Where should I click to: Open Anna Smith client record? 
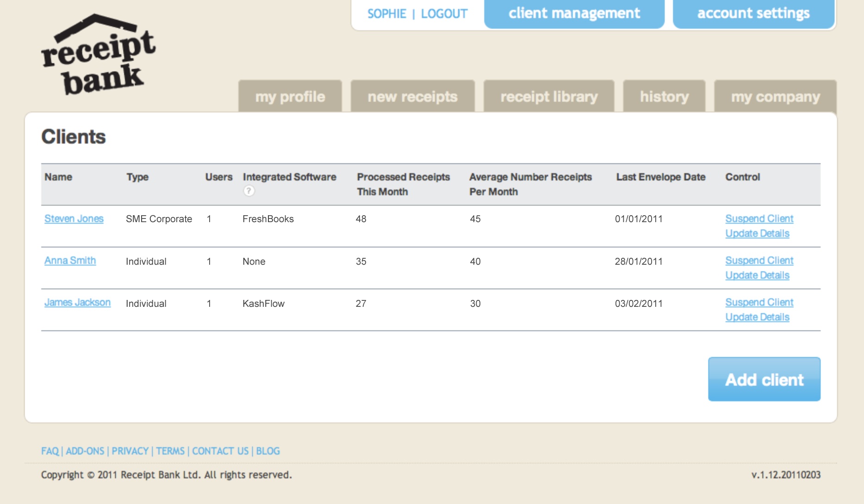tap(70, 261)
